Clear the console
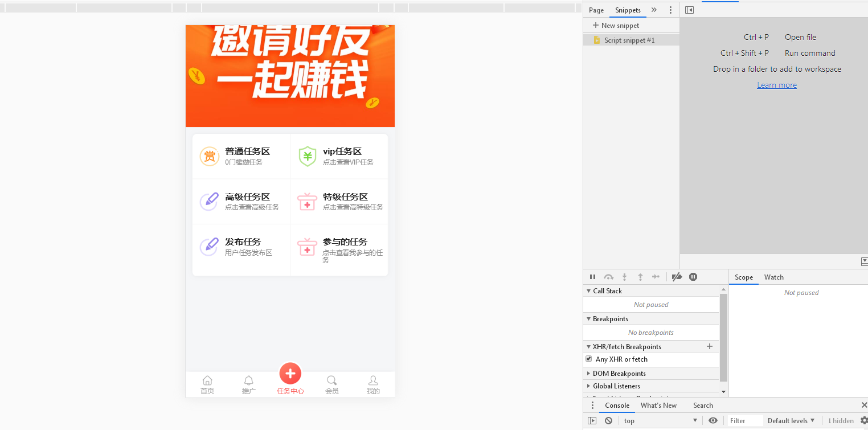The width and height of the screenshot is (868, 430). click(608, 420)
